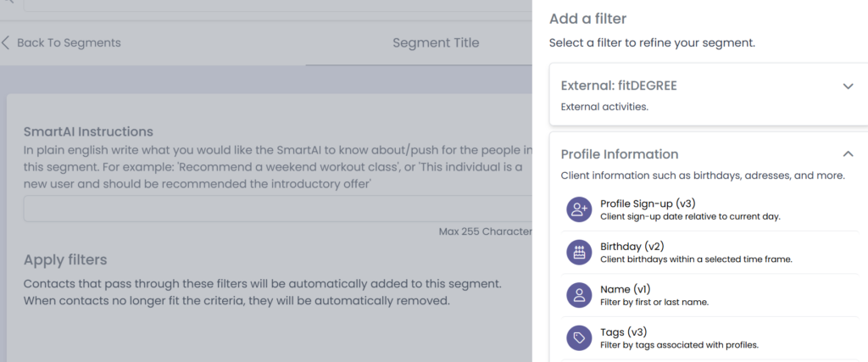Click the Segment Title field
This screenshot has height=362, width=868.
(x=436, y=43)
